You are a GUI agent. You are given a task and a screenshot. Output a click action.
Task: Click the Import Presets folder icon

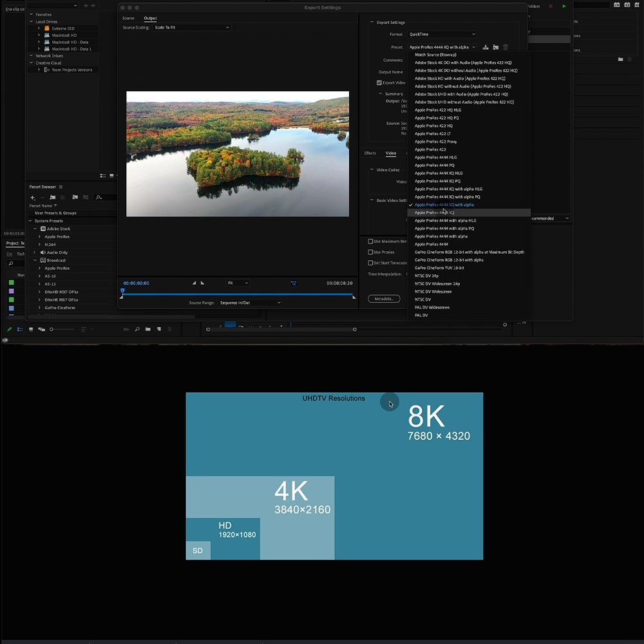[x=495, y=47]
